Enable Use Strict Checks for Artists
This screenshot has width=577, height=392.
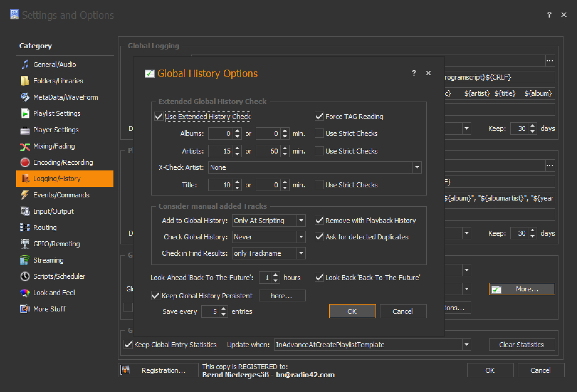click(319, 151)
